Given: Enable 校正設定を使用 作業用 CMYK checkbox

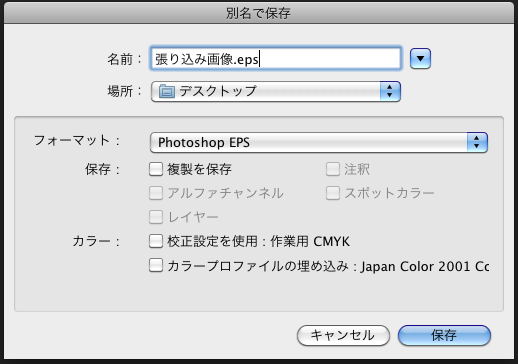Looking at the screenshot, I should click(156, 241).
